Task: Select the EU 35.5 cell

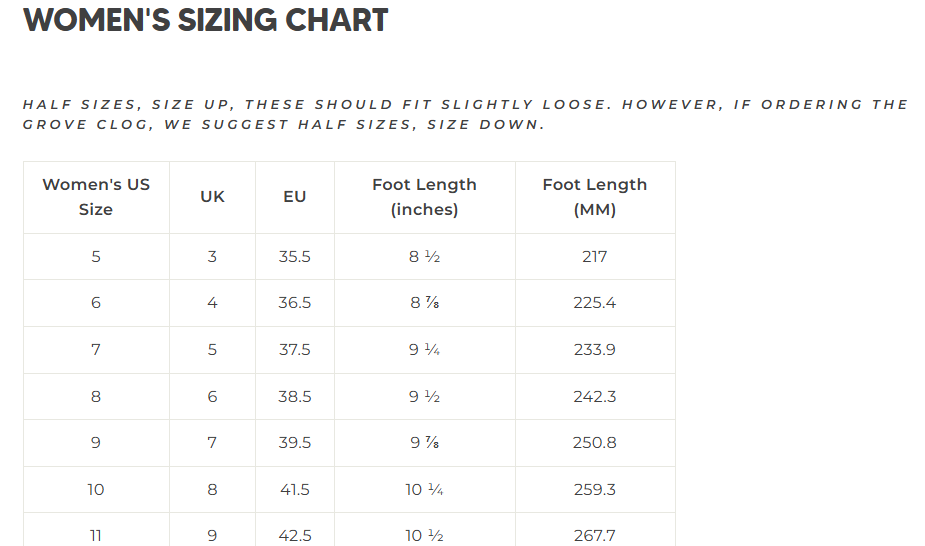Action: (294, 257)
